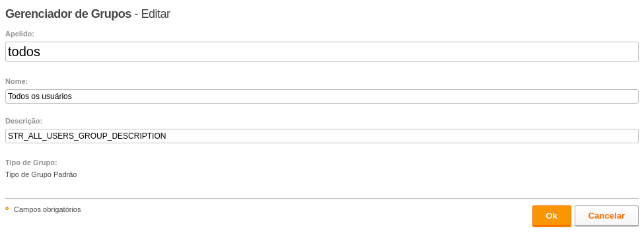Viewport: 644px width, 249px height.
Task: Click the word 'todos' inside Apelido field
Action: (x=24, y=52)
